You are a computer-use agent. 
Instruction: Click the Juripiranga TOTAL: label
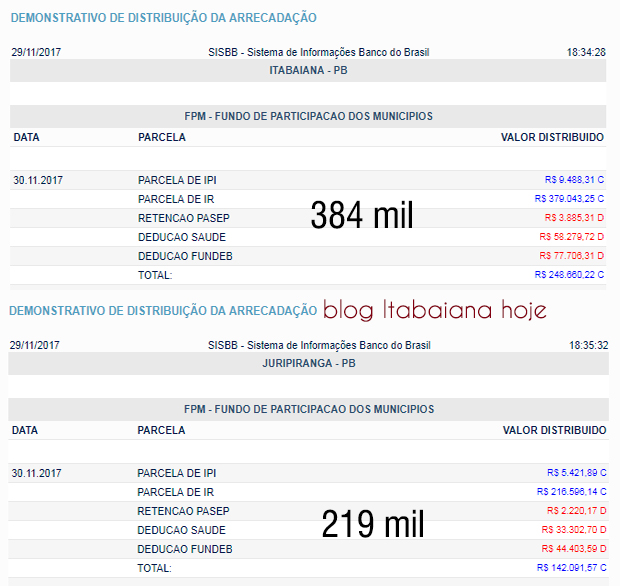click(155, 568)
